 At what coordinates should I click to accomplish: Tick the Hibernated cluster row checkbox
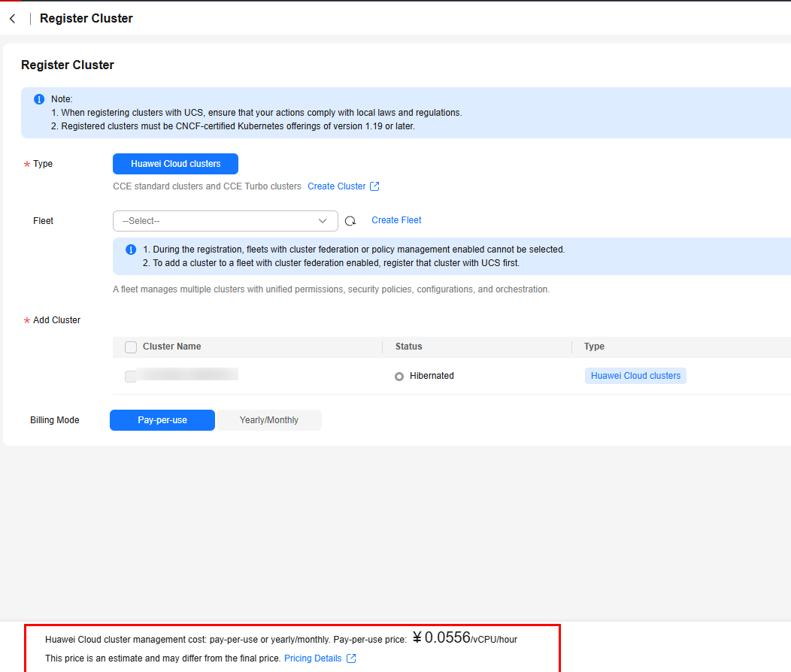(131, 376)
